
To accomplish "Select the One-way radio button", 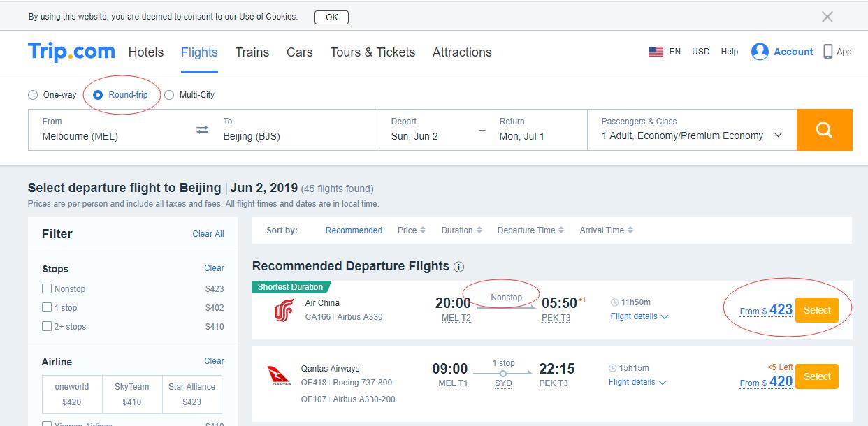I will tap(33, 95).
